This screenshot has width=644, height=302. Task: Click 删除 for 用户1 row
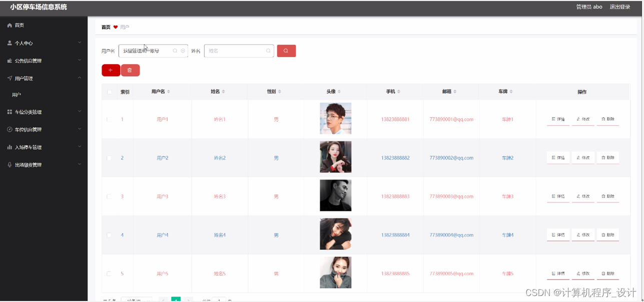point(608,119)
